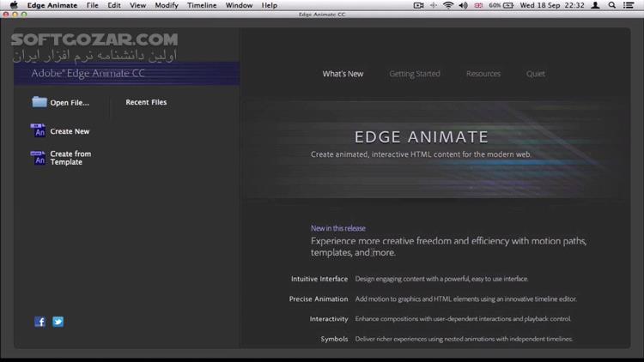Open the Edge Animate application menu
644x362 pixels.
click(x=52, y=5)
